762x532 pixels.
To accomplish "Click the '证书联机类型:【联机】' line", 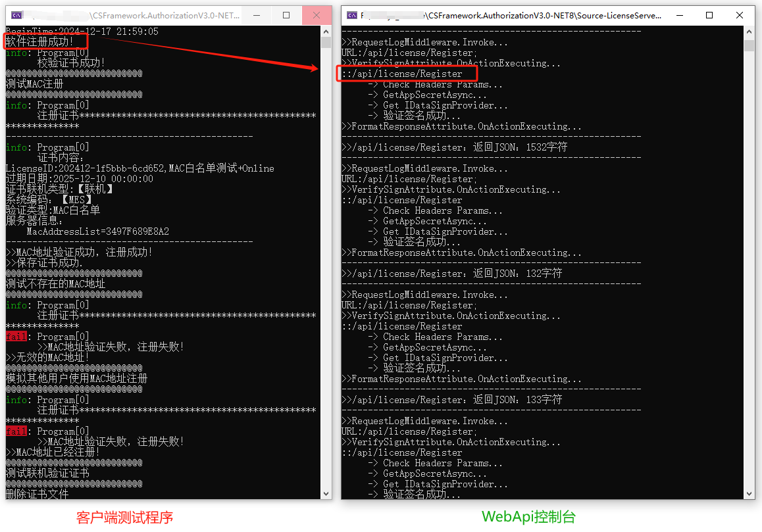I will (59, 189).
